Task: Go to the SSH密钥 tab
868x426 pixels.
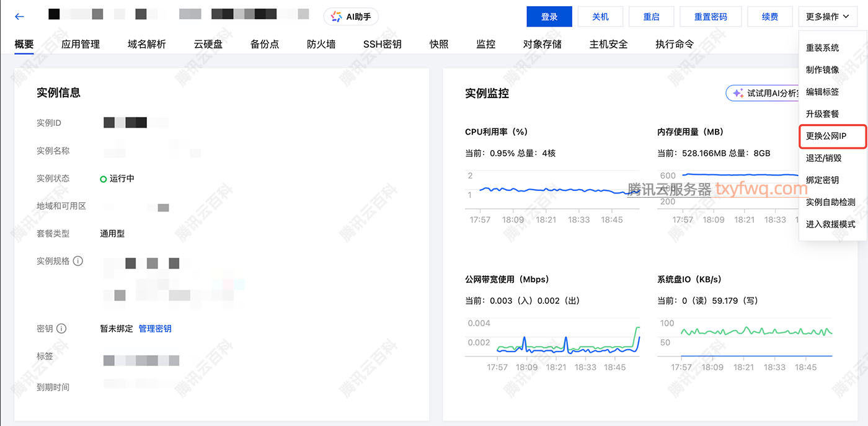Action: click(x=382, y=44)
